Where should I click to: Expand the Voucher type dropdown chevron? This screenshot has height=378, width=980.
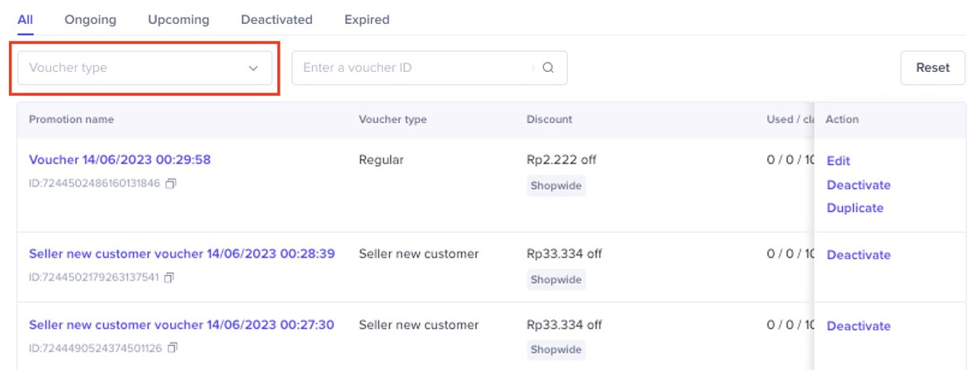click(253, 69)
